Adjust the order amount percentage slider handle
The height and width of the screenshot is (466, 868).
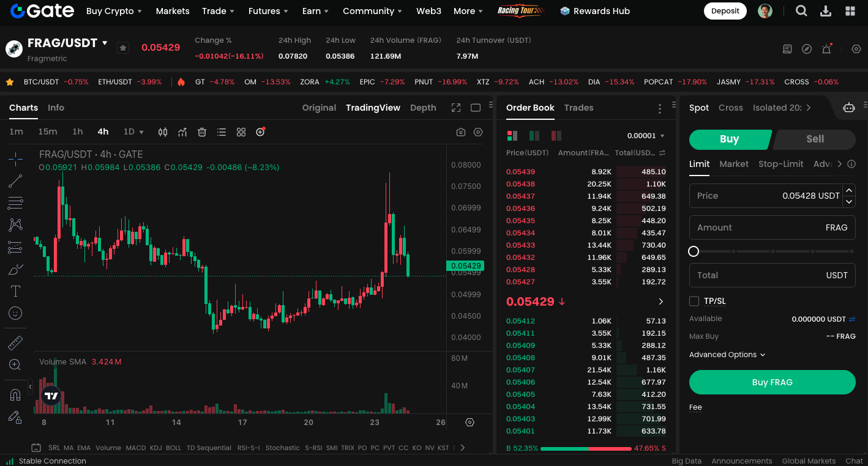pos(694,251)
